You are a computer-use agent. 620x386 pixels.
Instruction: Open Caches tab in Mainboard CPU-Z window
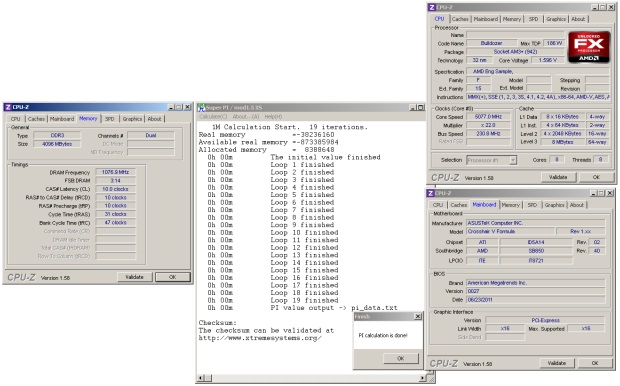point(459,205)
